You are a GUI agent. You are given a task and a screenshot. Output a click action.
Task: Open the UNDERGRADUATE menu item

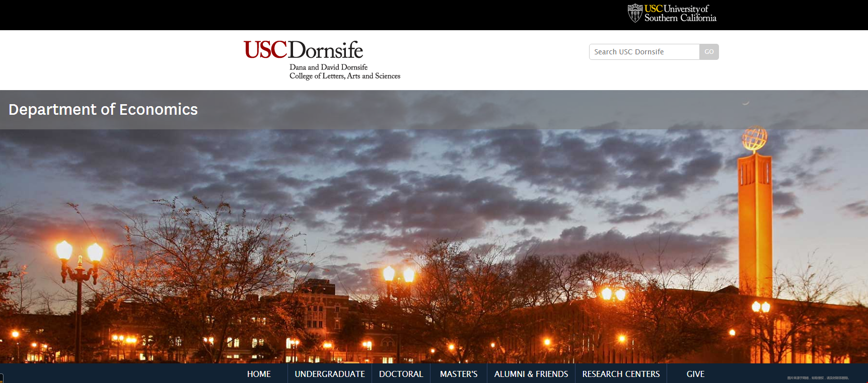click(x=330, y=374)
